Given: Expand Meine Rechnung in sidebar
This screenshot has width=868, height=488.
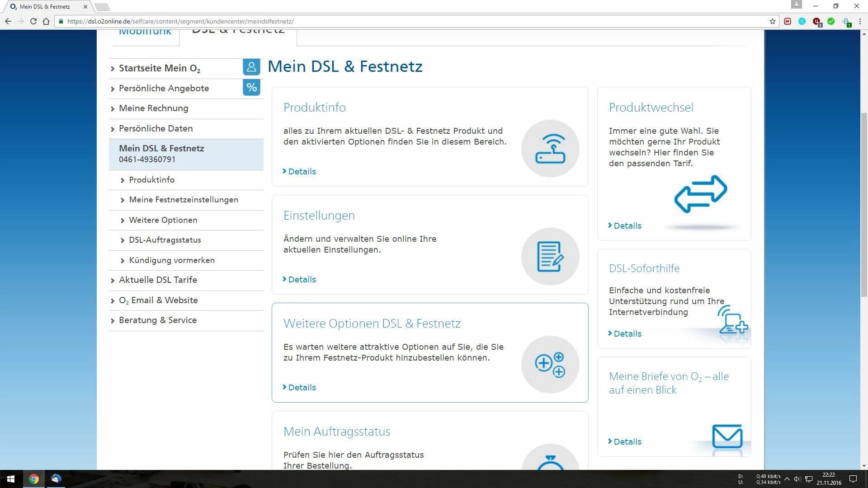Looking at the screenshot, I should [x=154, y=108].
